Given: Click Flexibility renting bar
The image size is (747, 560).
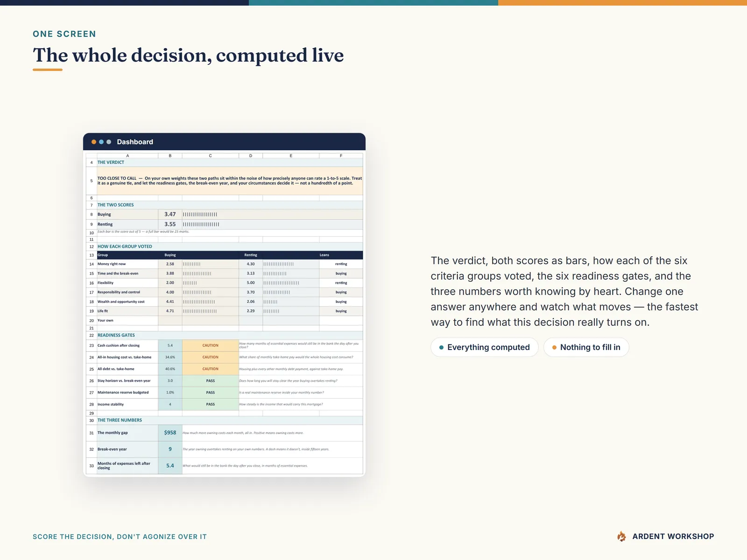Looking at the screenshot, I should click(x=281, y=283).
